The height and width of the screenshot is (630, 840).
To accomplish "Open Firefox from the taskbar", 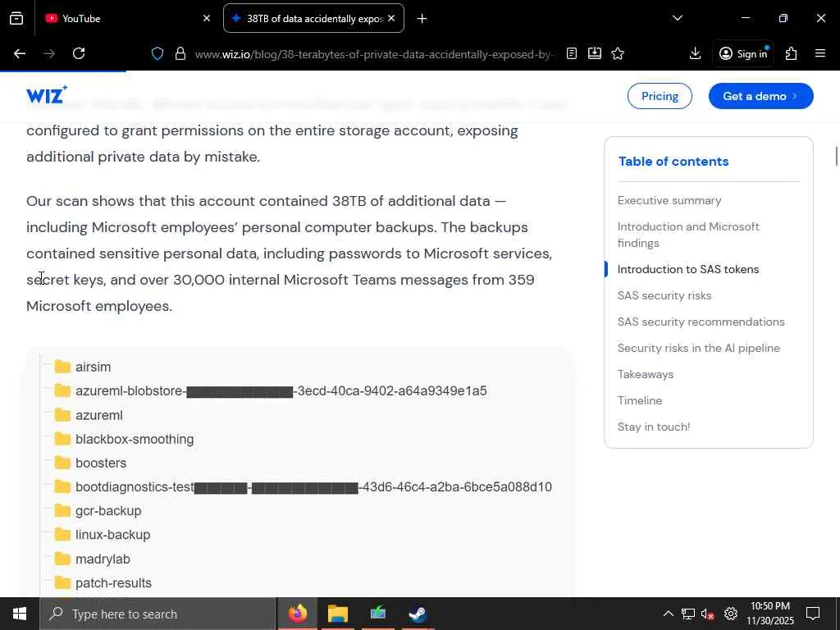I will pyautogui.click(x=297, y=614).
